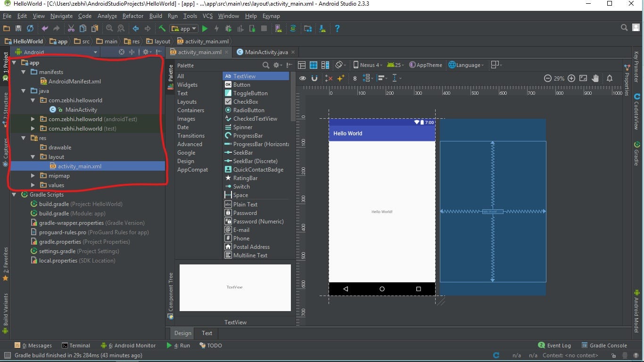Viewport: 644px width, 362px height.
Task: Open the app run configuration dropdown
Action: (x=184, y=29)
